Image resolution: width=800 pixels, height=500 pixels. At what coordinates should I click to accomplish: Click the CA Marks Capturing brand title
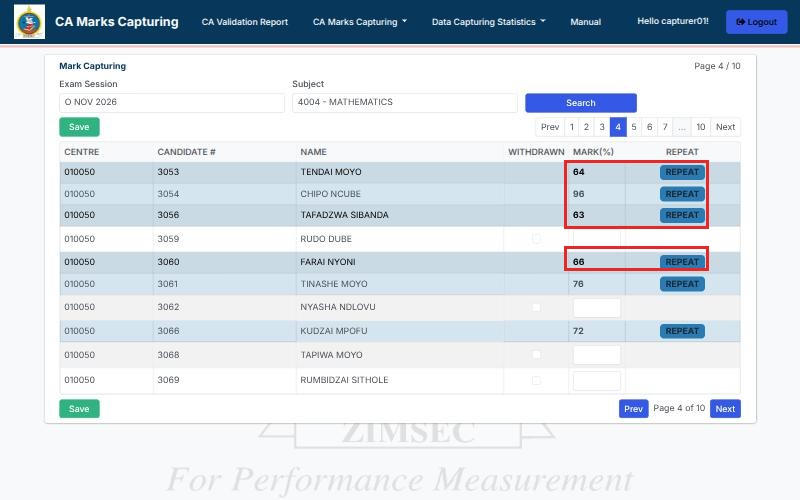click(x=117, y=22)
